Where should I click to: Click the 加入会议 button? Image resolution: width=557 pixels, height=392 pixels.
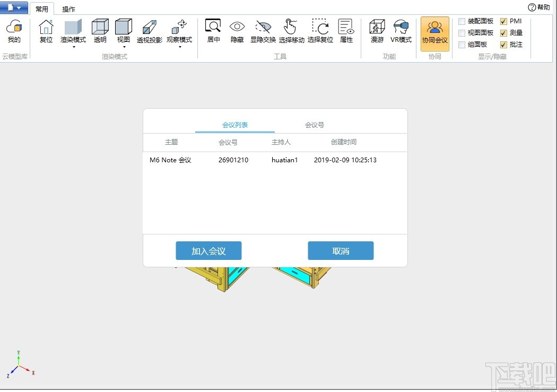pos(208,250)
